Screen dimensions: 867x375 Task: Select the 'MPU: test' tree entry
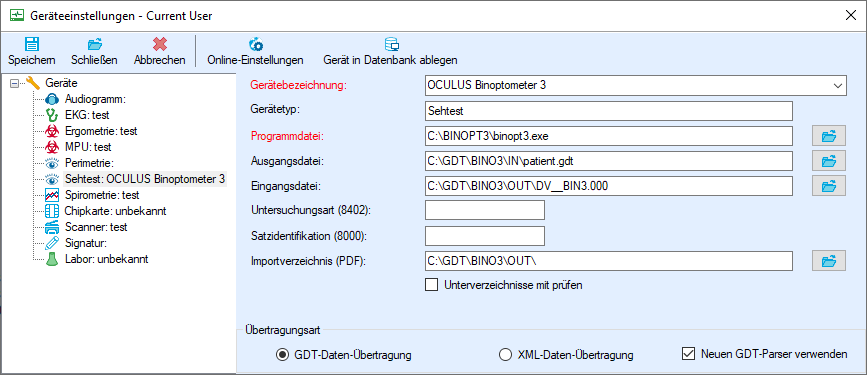[x=88, y=148]
